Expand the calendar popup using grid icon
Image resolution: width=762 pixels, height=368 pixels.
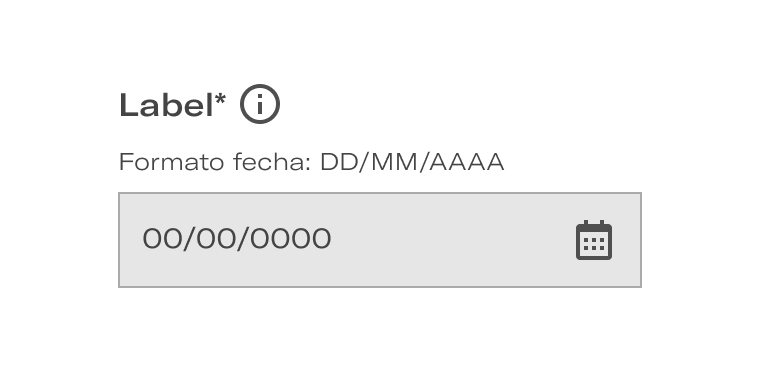coord(594,240)
